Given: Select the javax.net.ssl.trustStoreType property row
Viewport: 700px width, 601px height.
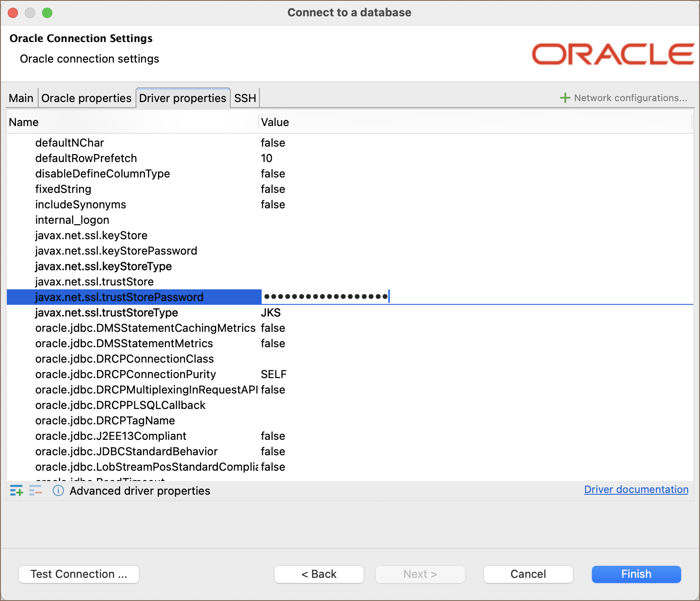Looking at the screenshot, I should [x=106, y=313].
